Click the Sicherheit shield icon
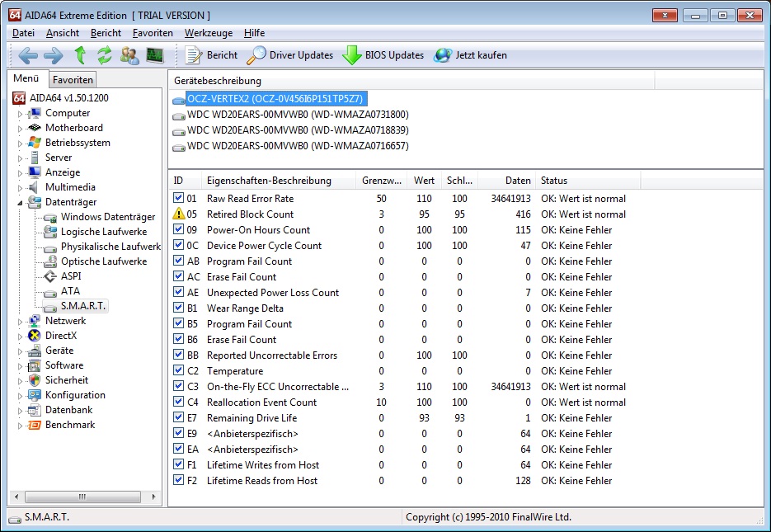This screenshot has width=771, height=532. [35, 380]
